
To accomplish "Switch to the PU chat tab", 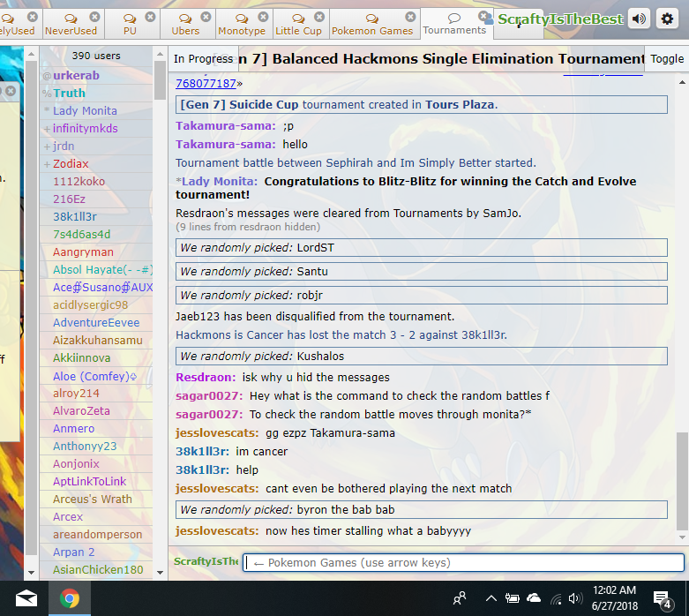I will tap(130, 25).
